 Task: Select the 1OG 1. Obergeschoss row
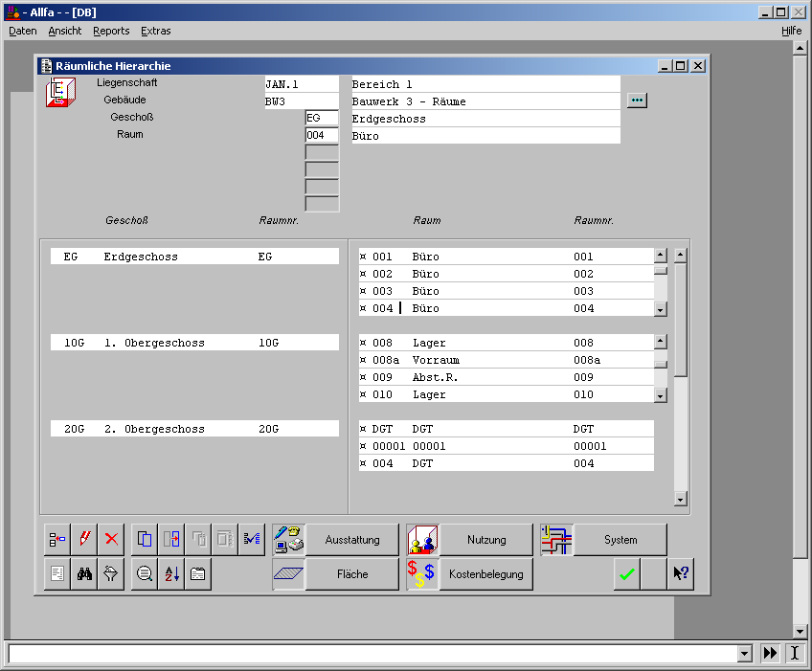194,343
